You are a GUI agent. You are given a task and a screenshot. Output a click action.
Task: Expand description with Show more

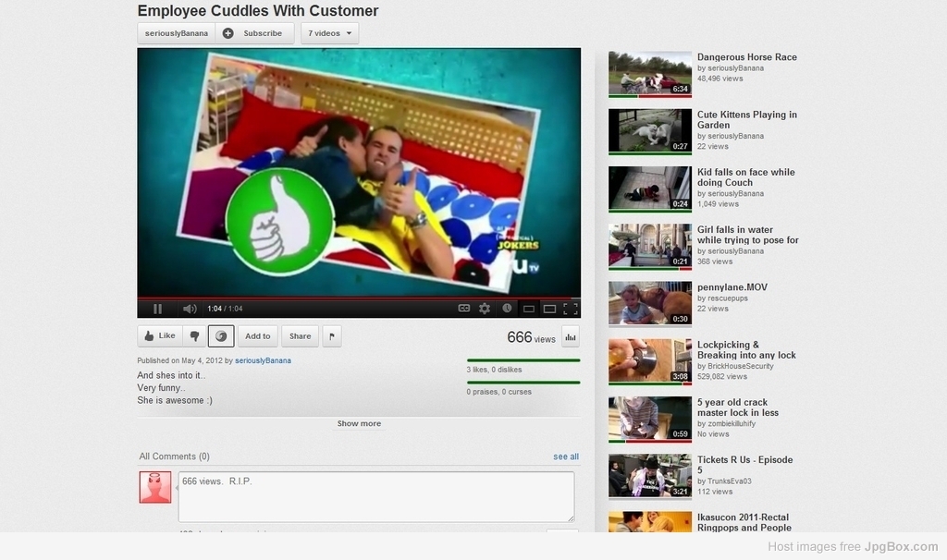point(359,423)
